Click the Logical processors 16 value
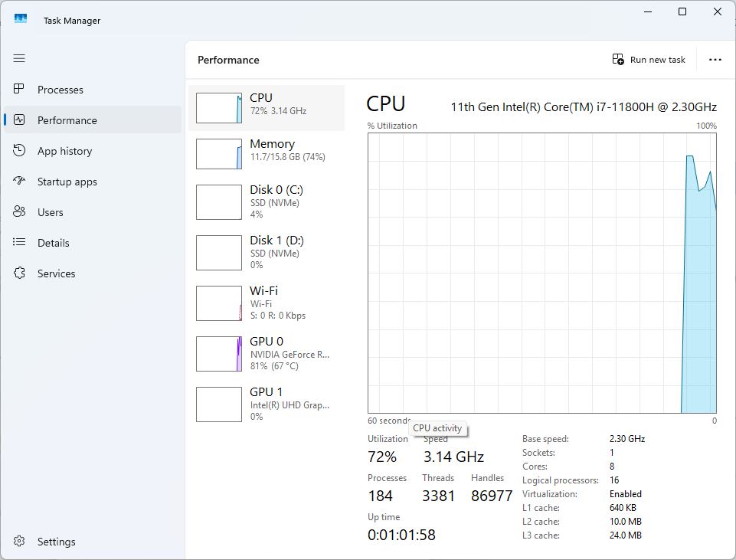The width and height of the screenshot is (736, 560). click(x=614, y=480)
